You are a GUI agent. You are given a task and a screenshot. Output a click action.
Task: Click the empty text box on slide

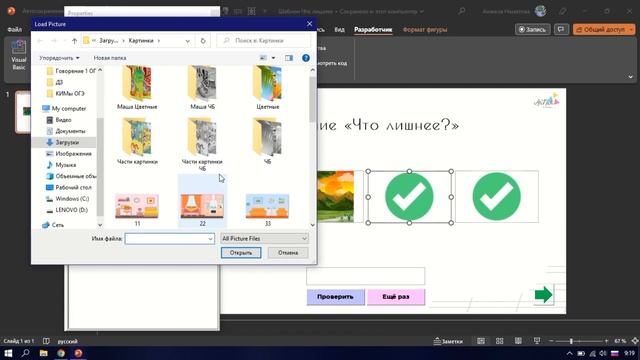tap(365, 276)
